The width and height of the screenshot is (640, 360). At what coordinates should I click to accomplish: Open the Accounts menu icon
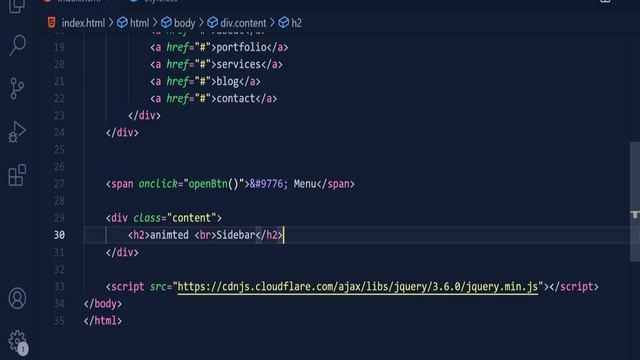pos(17,298)
